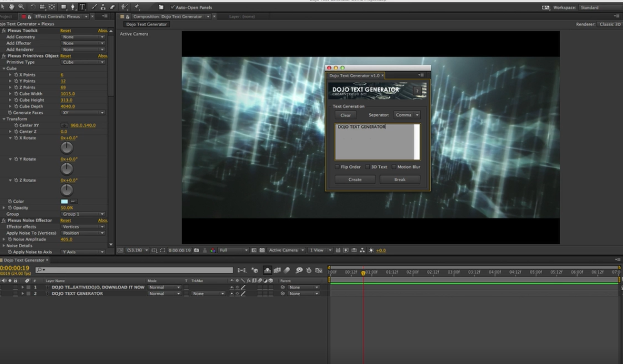Collapse the Transform property group
The image size is (623, 364).
(4, 119)
